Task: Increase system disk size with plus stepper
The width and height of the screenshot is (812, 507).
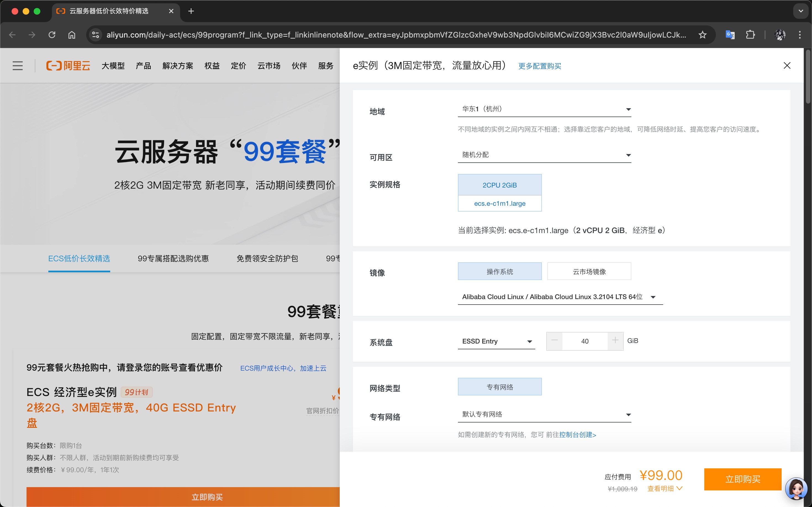Action: [615, 341]
